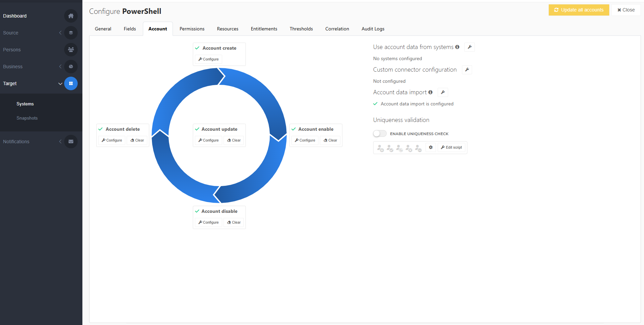644x325 pixels.
Task: Open Snapshots in sidebar
Action: 27,118
